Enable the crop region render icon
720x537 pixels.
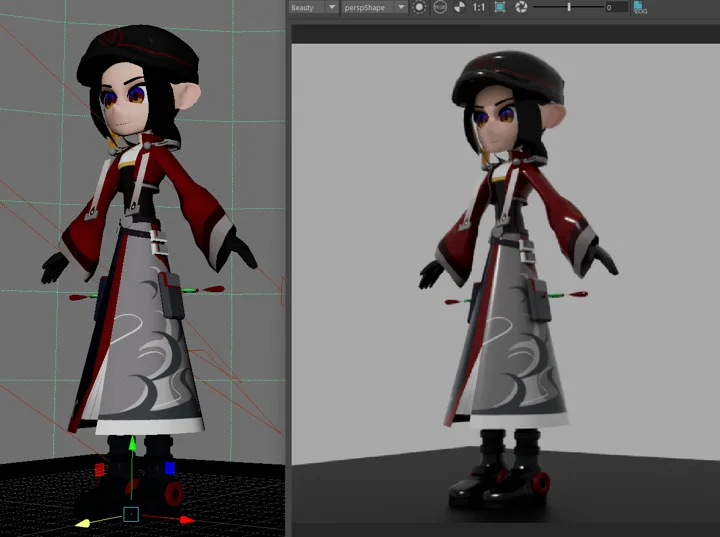[500, 7]
